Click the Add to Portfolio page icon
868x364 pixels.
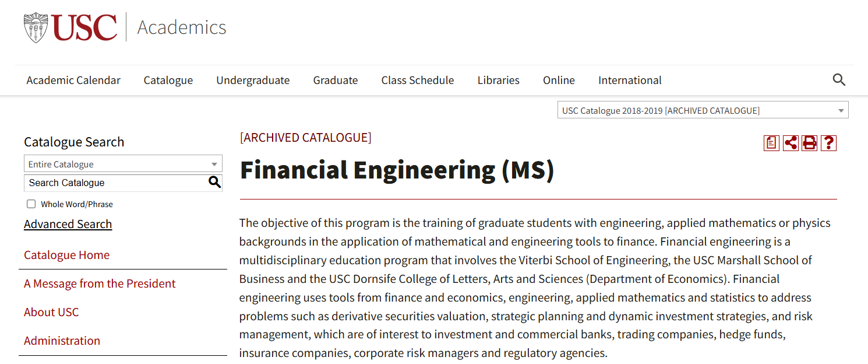point(771,143)
